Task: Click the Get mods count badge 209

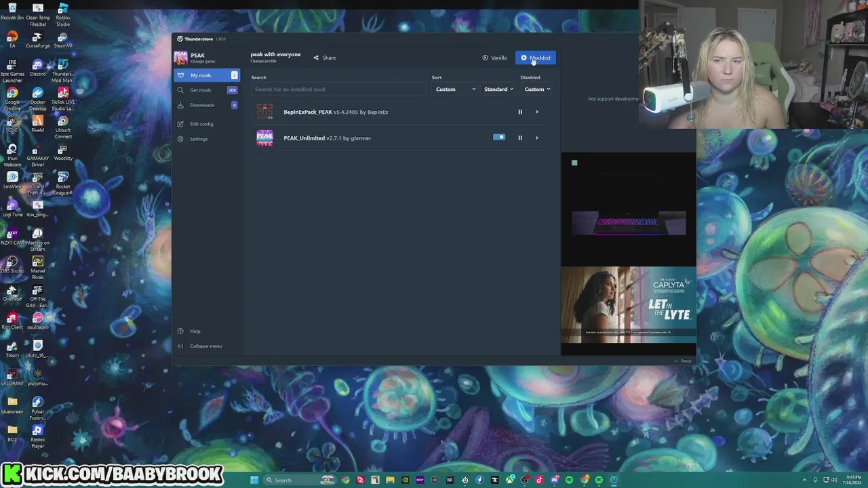Action: point(233,90)
